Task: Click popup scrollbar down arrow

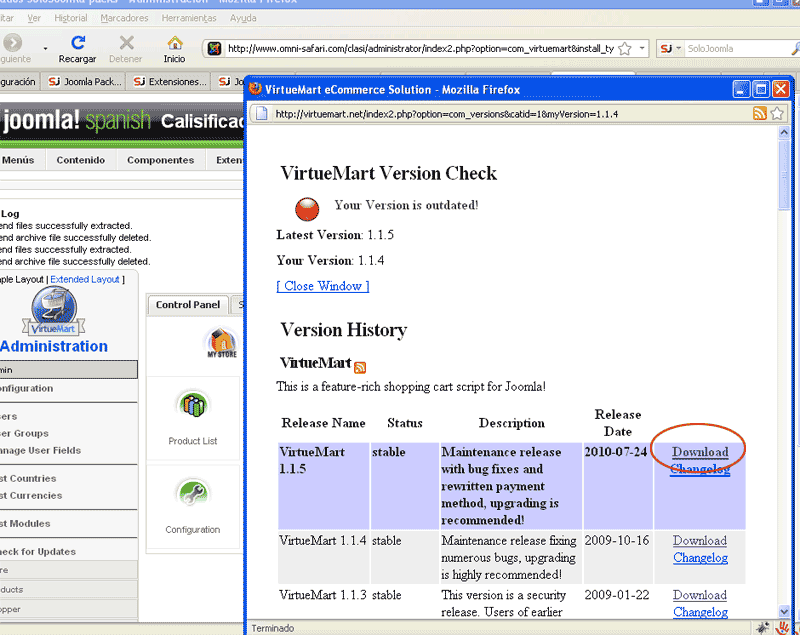Action: click(x=784, y=611)
